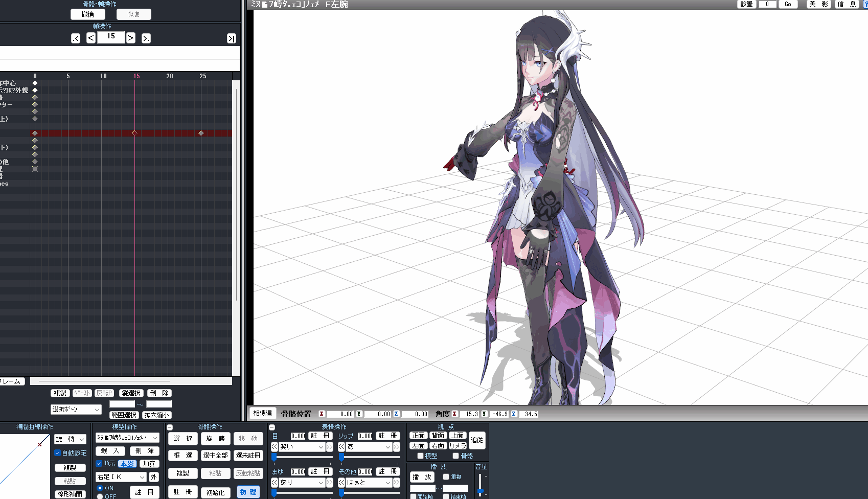
Task: Select the keyframe diamond at frame 15
Action: (x=134, y=133)
